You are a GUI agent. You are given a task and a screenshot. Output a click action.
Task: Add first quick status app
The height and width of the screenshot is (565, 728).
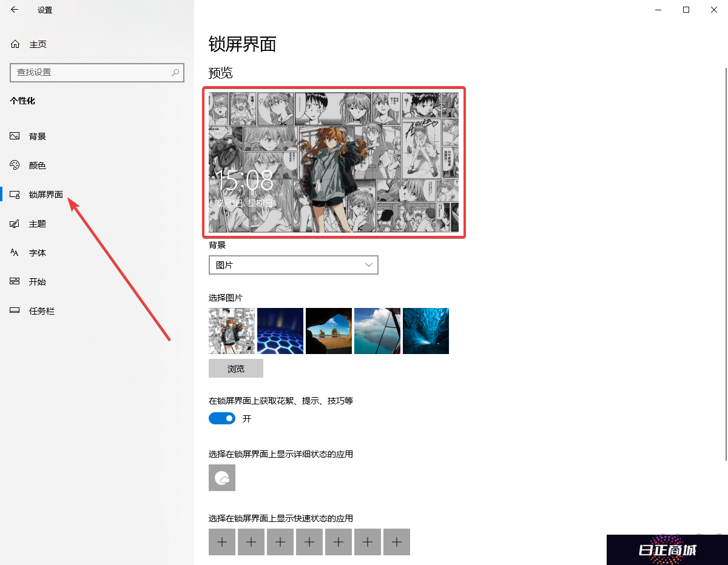(x=222, y=542)
